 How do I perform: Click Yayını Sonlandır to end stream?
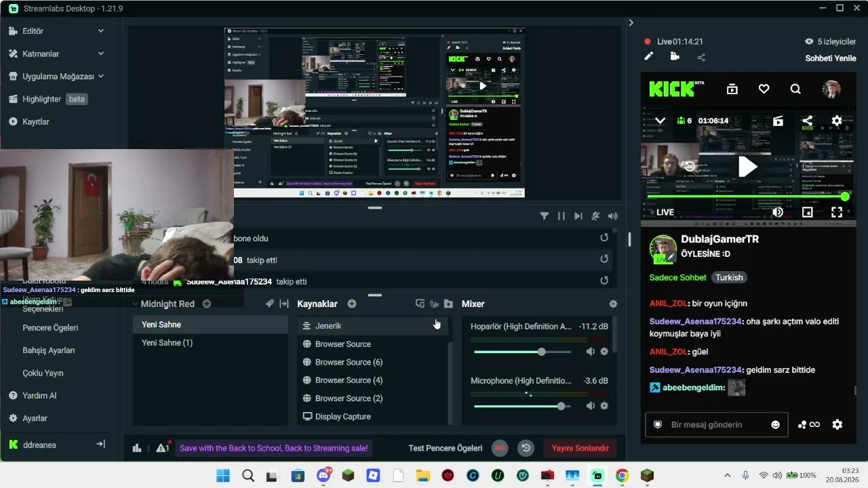[580, 448]
